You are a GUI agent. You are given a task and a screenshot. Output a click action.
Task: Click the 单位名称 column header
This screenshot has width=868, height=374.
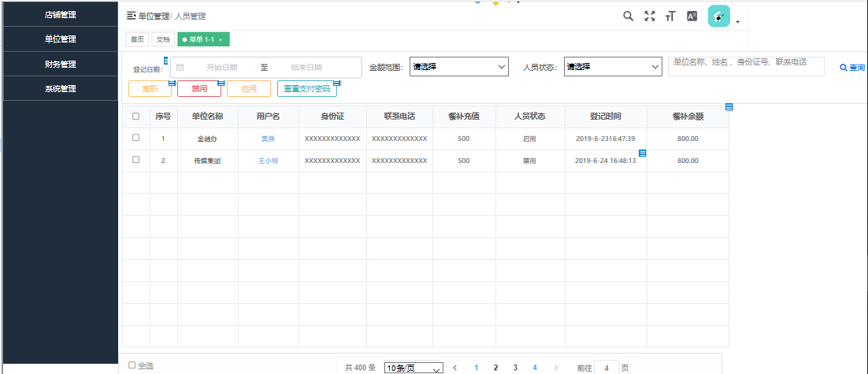(208, 117)
